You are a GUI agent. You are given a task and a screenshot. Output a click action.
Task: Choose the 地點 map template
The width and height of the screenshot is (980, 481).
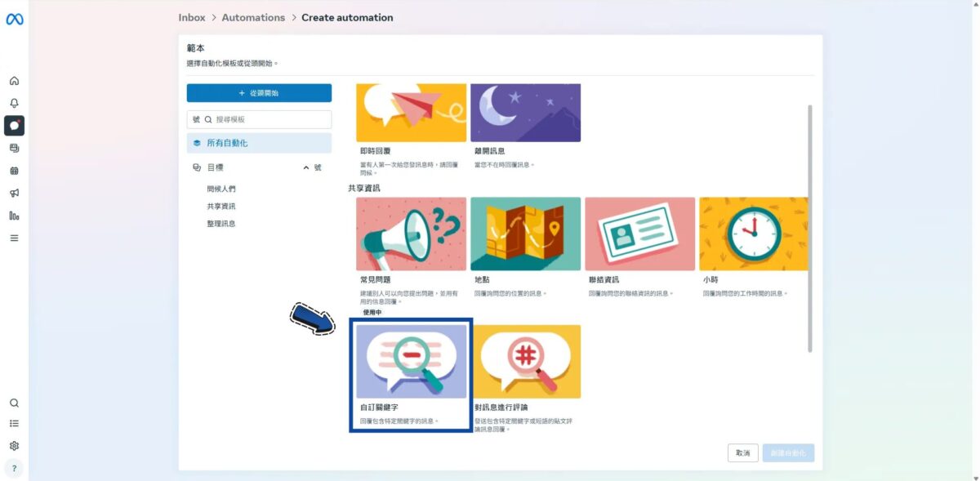(525, 234)
